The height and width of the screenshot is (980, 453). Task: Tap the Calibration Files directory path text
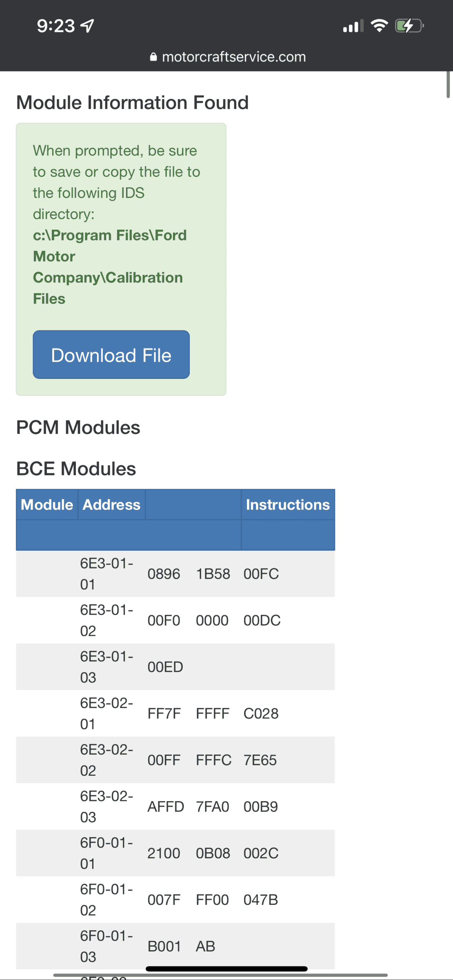point(109,267)
